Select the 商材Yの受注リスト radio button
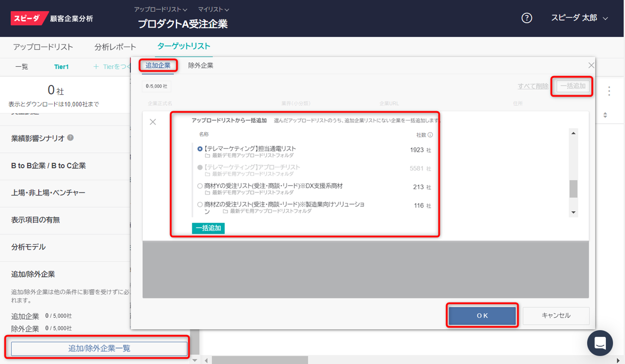 200,186
